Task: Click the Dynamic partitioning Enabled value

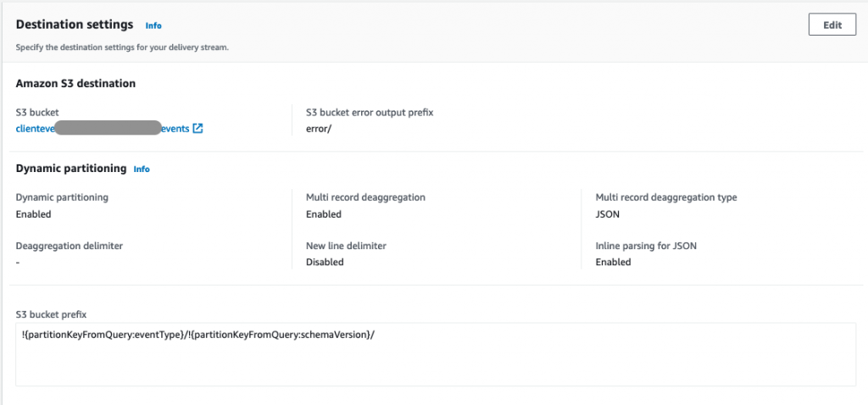Action: pyautogui.click(x=34, y=214)
